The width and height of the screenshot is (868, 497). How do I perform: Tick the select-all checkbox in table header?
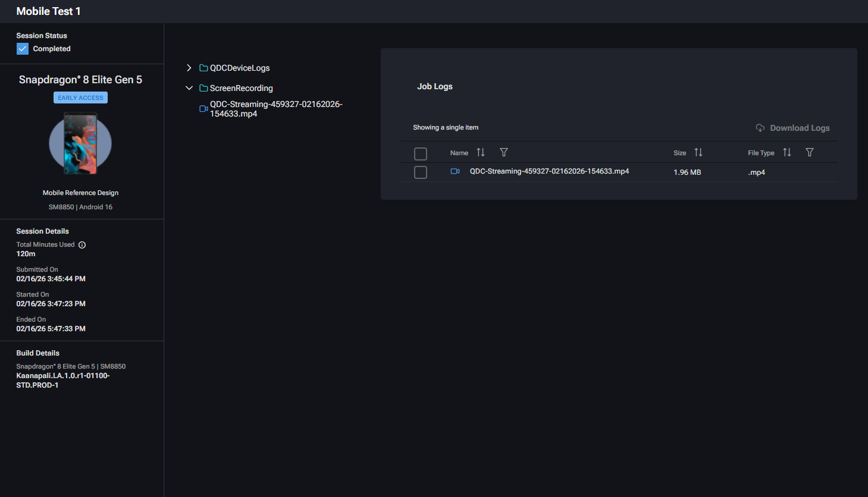coord(421,154)
